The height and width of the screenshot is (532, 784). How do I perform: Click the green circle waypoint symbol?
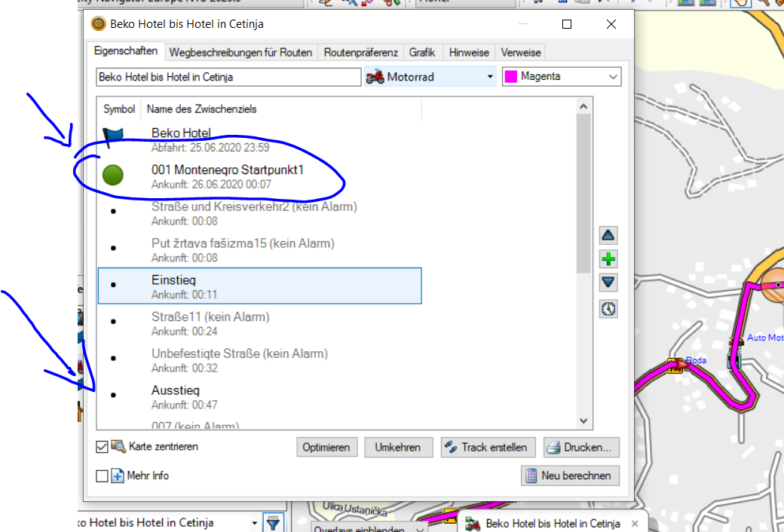[113, 176]
